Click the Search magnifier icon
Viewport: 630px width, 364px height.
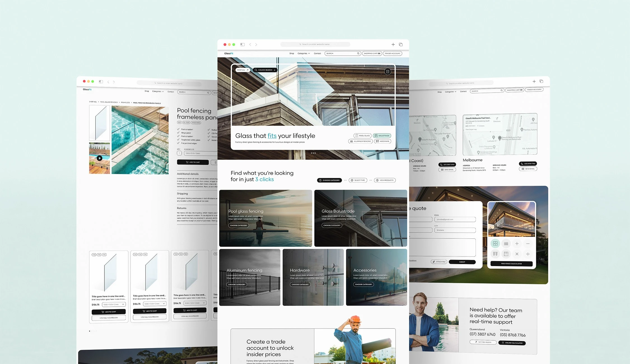[x=358, y=53]
